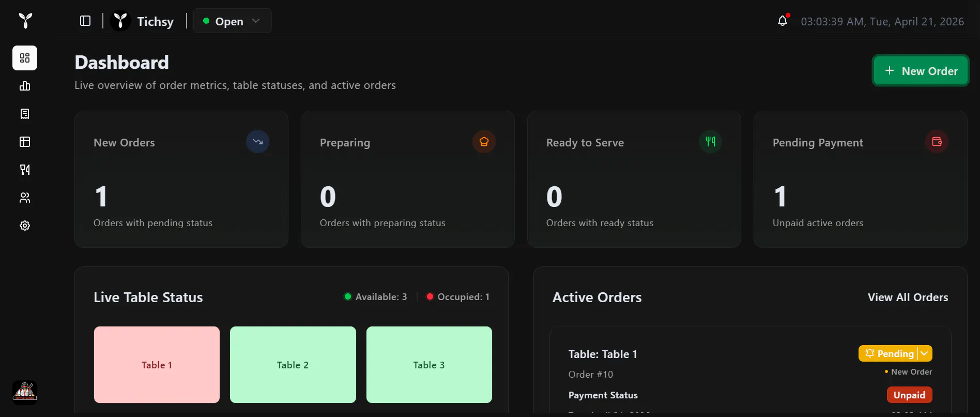Open the analytics bar chart sidebar icon
The image size is (980, 417).
tap(25, 86)
